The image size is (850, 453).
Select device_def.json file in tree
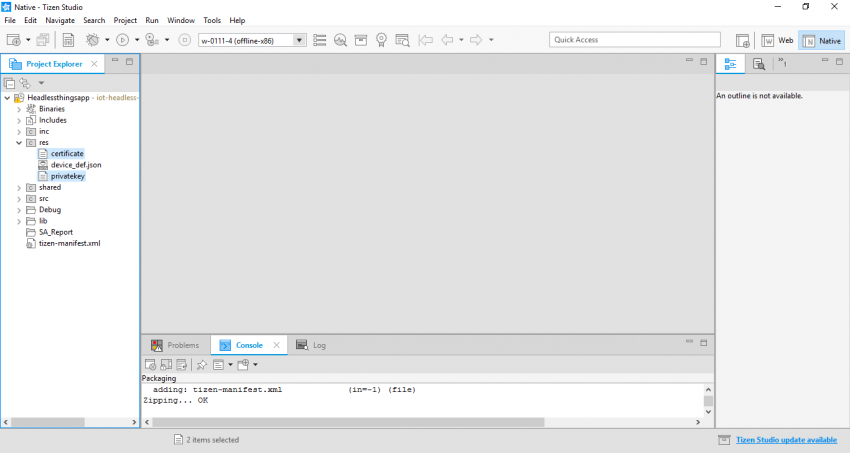[x=76, y=165]
